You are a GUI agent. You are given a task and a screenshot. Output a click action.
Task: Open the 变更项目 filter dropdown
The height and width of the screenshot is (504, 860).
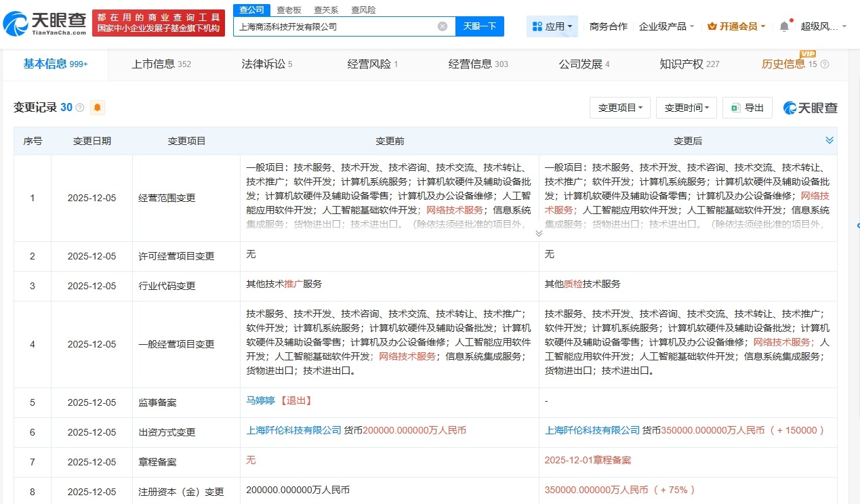click(x=619, y=107)
